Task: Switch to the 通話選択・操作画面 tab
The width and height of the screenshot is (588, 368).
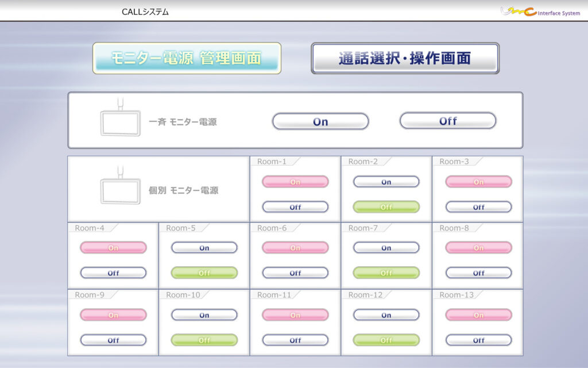Action: click(x=405, y=58)
